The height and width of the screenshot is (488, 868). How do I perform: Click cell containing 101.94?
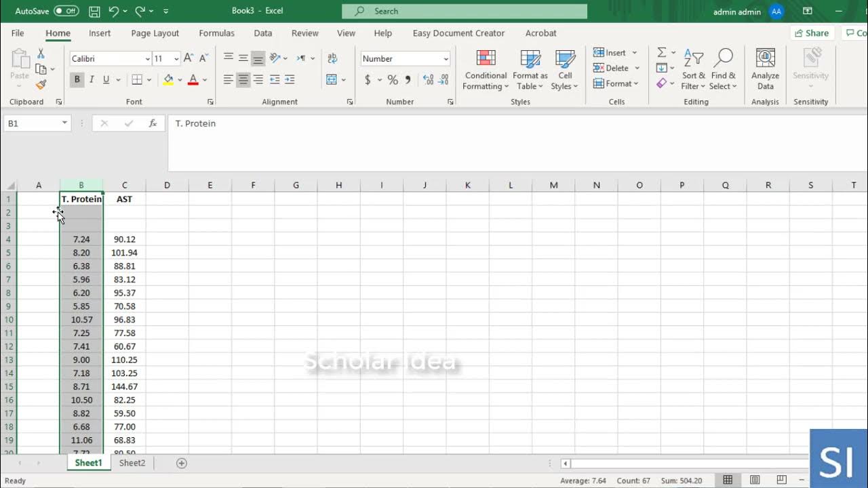coord(125,253)
